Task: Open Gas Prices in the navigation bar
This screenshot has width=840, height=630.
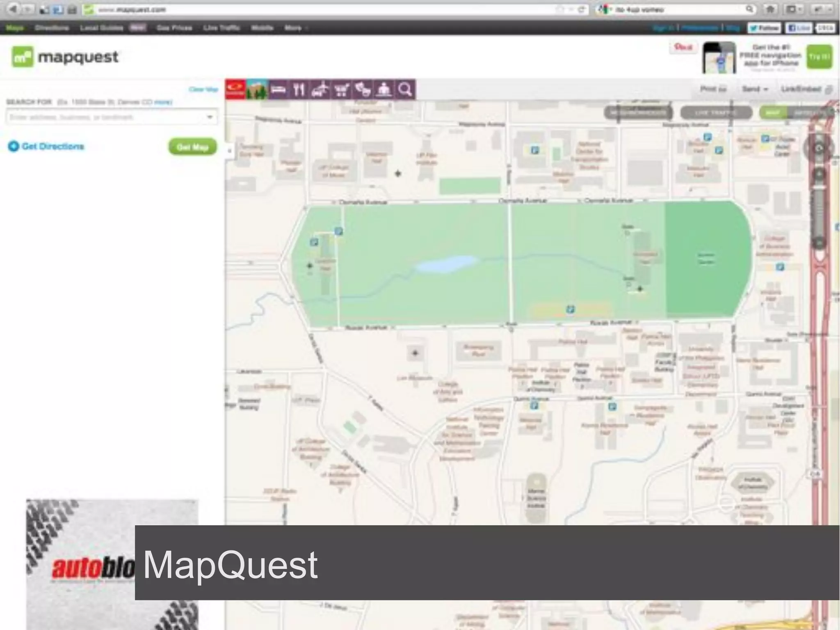Action: 174,28
